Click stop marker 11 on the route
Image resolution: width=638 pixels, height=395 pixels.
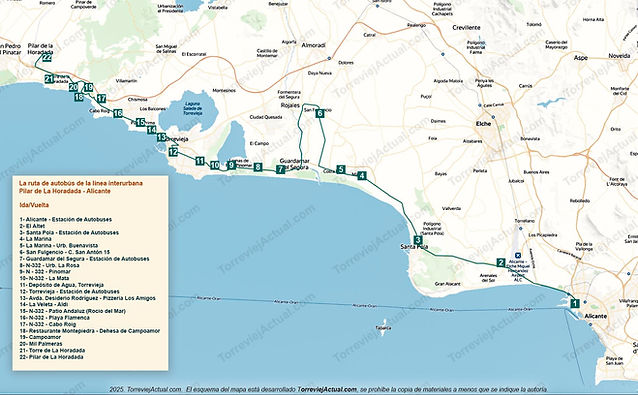(x=199, y=161)
